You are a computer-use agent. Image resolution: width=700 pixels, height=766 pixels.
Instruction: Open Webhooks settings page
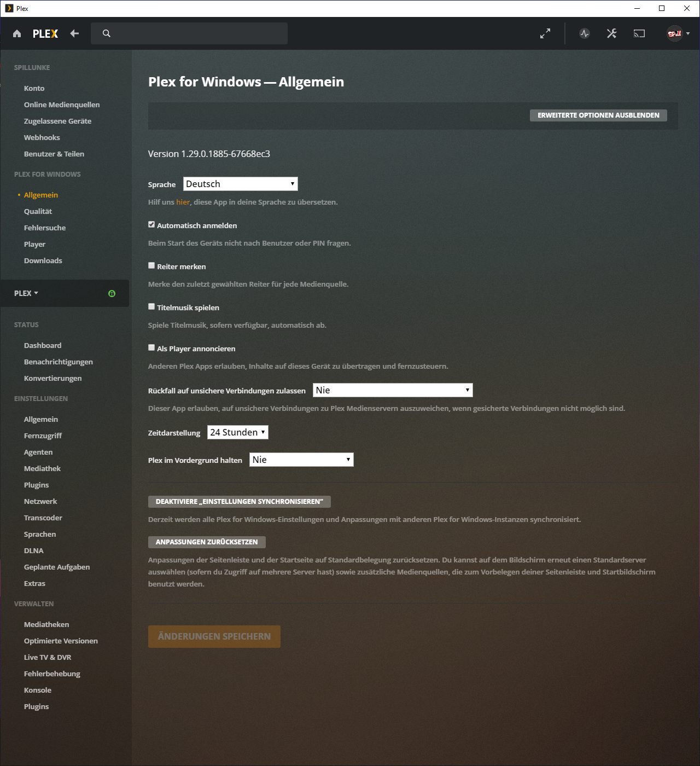coord(42,137)
